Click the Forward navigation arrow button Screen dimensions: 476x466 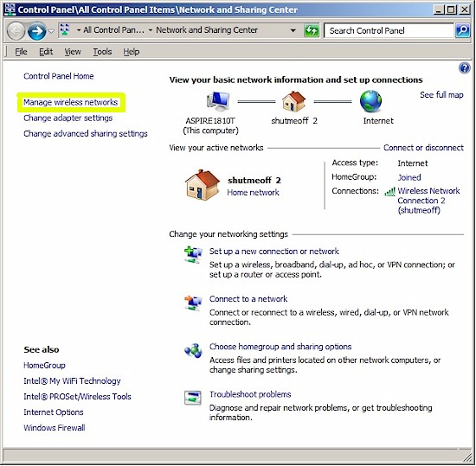click(x=36, y=30)
